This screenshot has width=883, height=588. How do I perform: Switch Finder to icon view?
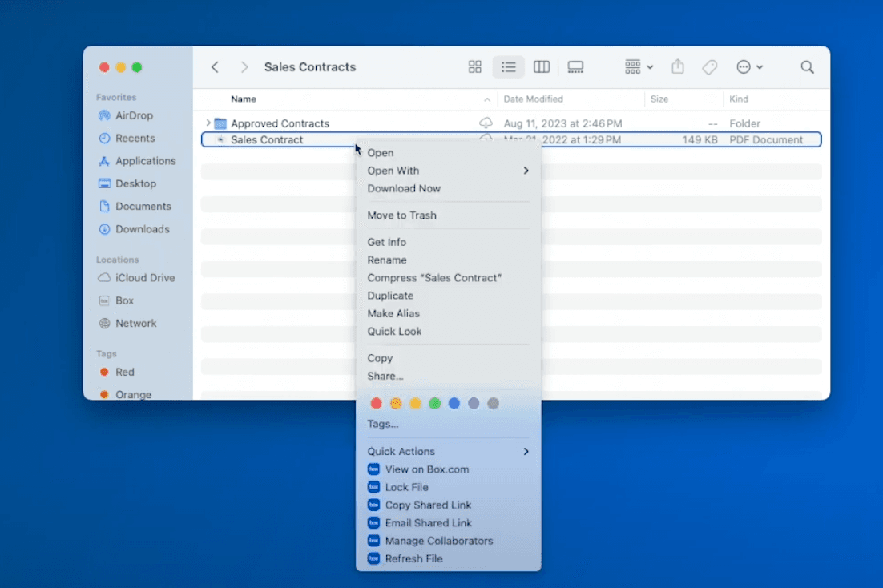(x=475, y=67)
